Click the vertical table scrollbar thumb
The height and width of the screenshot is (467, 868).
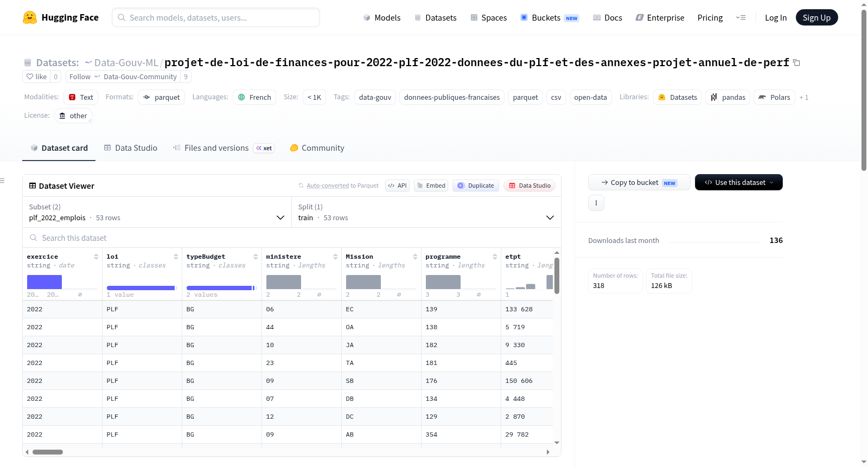557,275
